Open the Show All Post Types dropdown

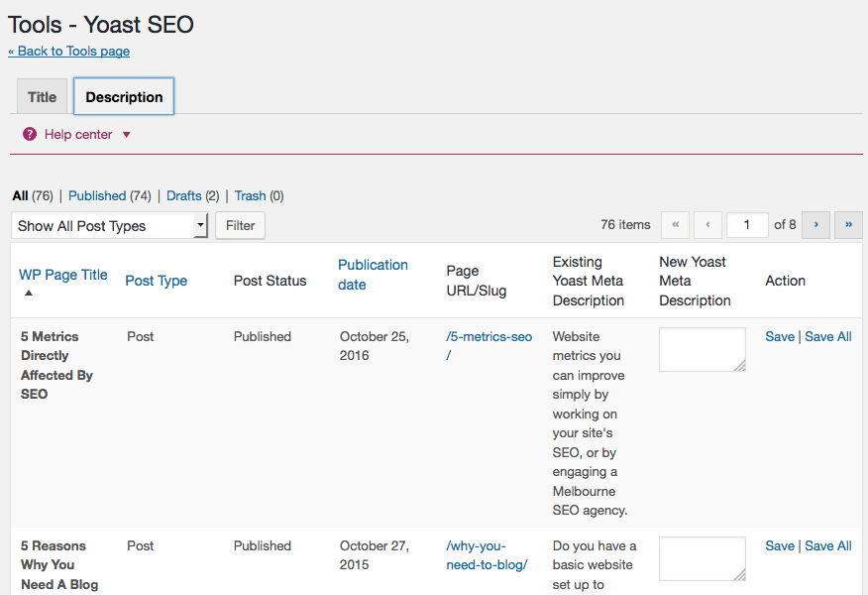point(109,225)
